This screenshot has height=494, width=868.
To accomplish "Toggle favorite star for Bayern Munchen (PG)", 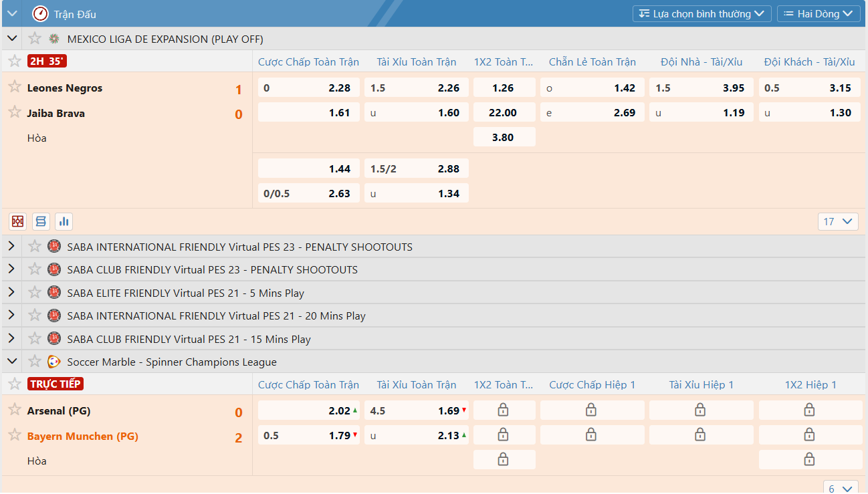I will click(15, 435).
